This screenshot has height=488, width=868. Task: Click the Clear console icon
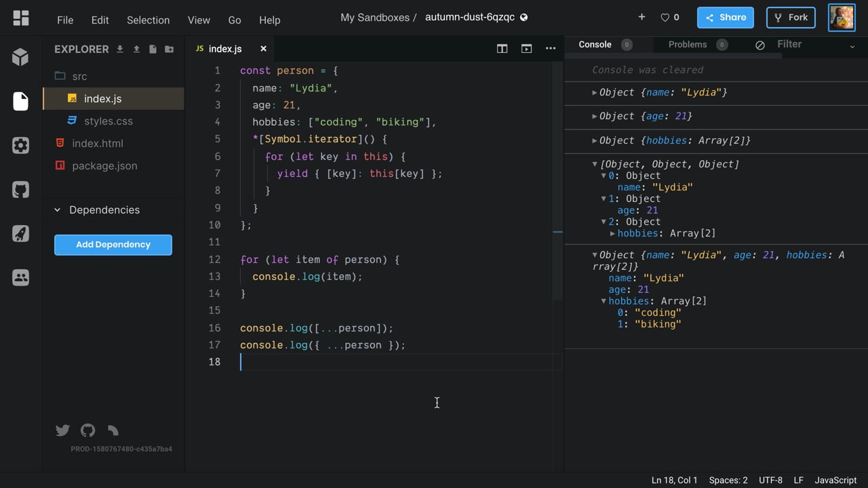coord(760,45)
